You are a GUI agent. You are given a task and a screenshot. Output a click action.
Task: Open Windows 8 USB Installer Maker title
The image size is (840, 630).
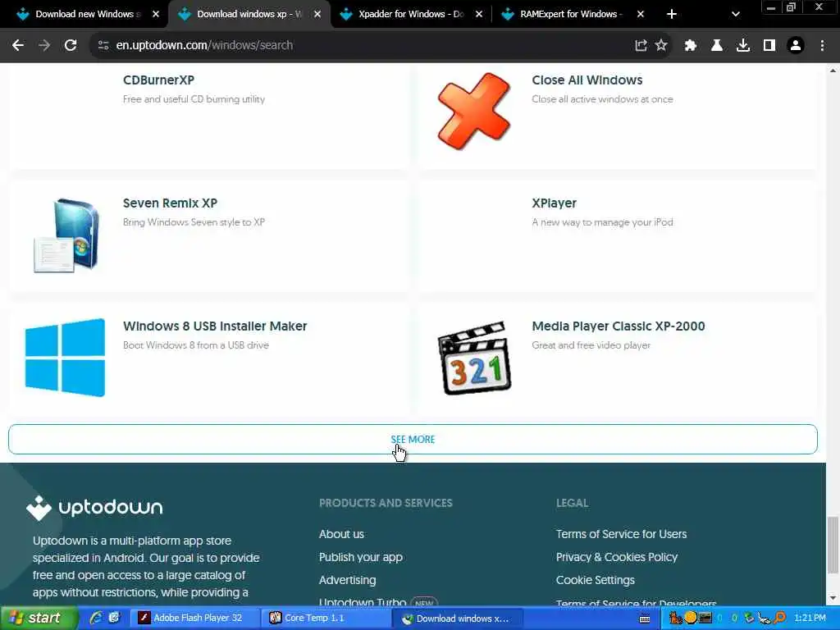pos(215,326)
